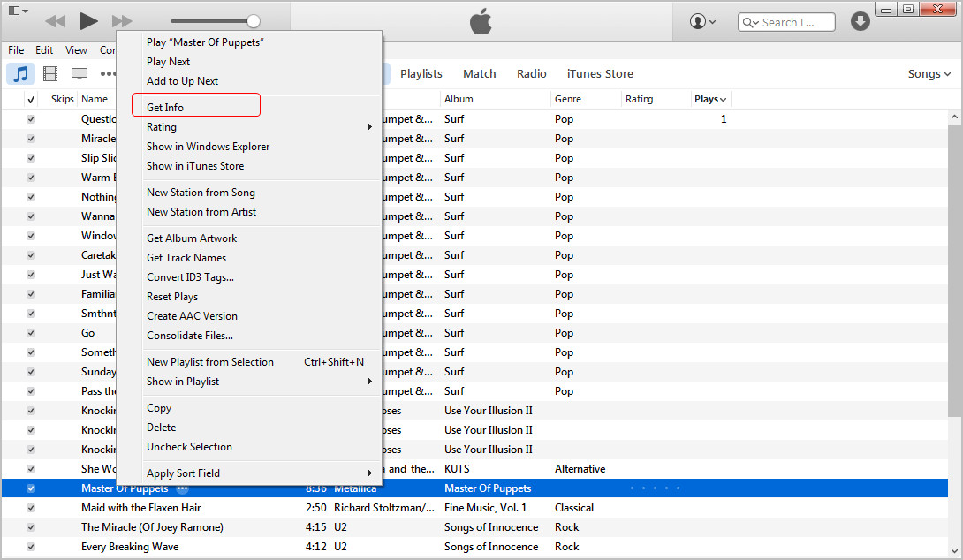Sort by the Rating column header
Screen dimensions: 963x560
click(x=640, y=99)
